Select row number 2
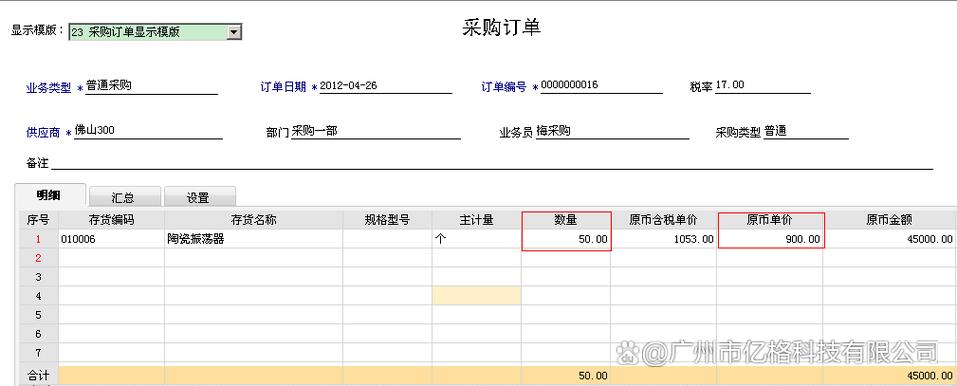Image resolution: width=957 pixels, height=386 pixels. tap(38, 258)
